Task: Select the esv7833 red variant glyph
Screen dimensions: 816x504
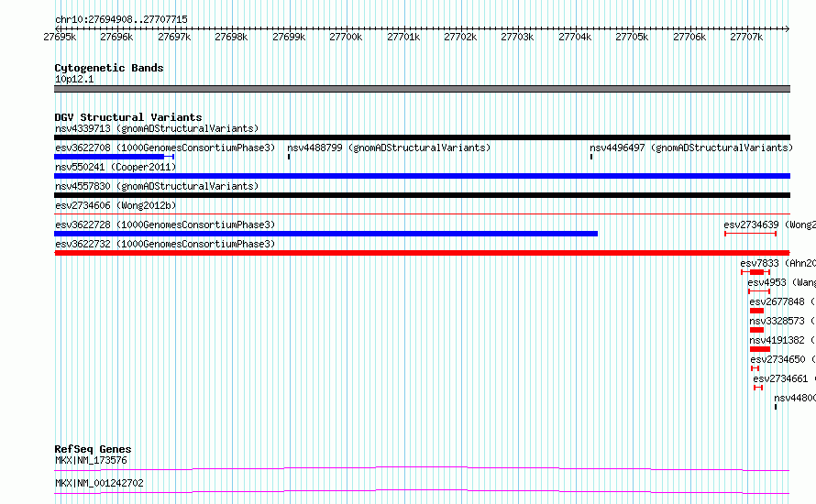Action: (755, 272)
